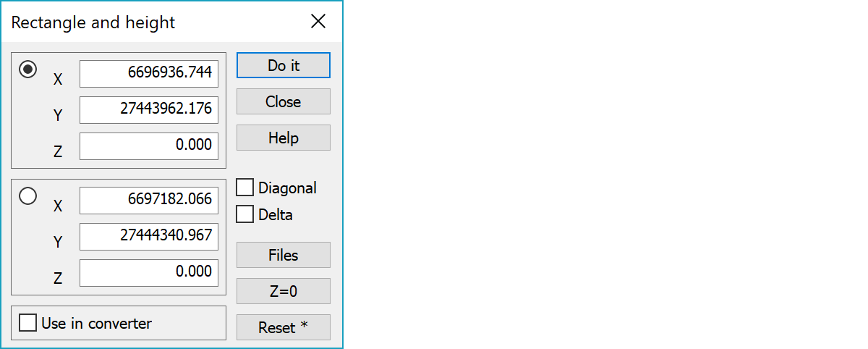The width and height of the screenshot is (868, 349).
Task: Click the Close button in dialog
Action: tap(284, 101)
